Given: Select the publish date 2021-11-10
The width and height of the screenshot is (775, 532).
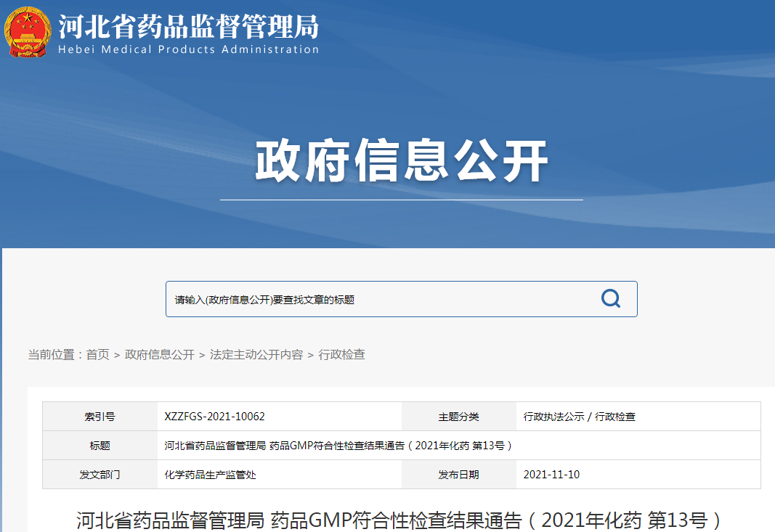Looking at the screenshot, I should pos(551,475).
